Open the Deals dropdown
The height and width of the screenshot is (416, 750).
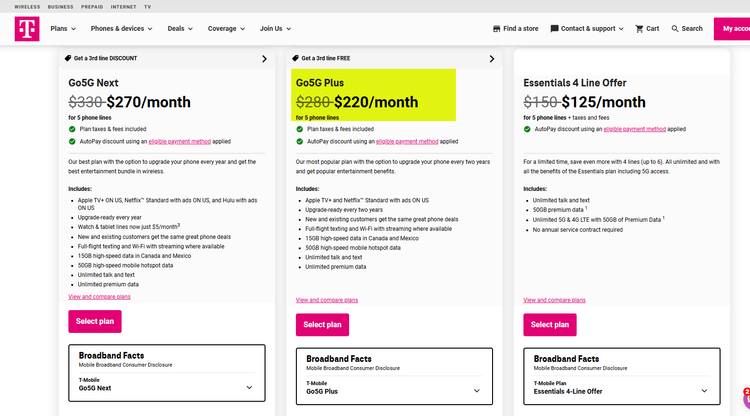coord(180,29)
